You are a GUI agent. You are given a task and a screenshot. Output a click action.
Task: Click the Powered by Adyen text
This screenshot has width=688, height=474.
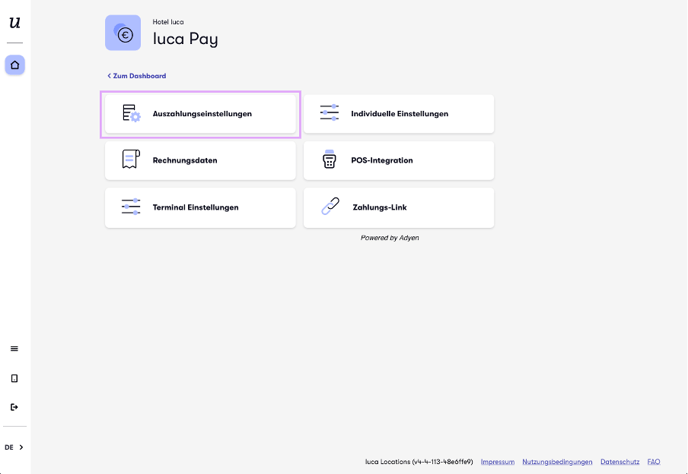coord(390,238)
